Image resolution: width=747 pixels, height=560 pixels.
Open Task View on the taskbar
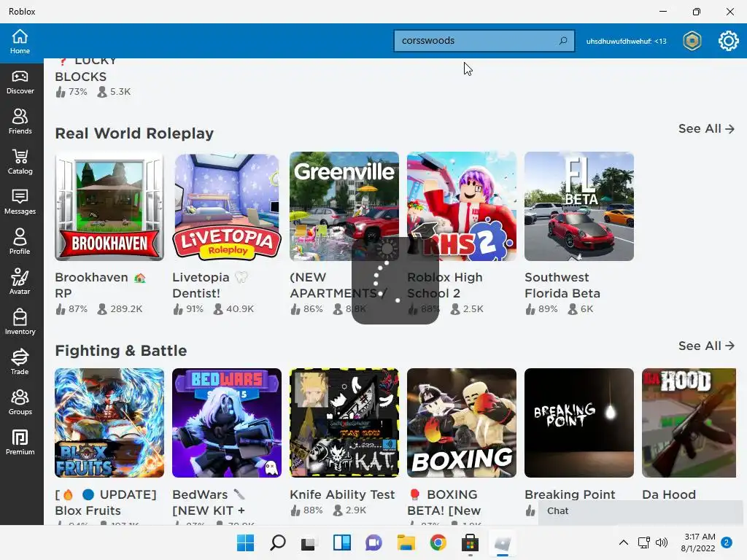pyautogui.click(x=309, y=542)
